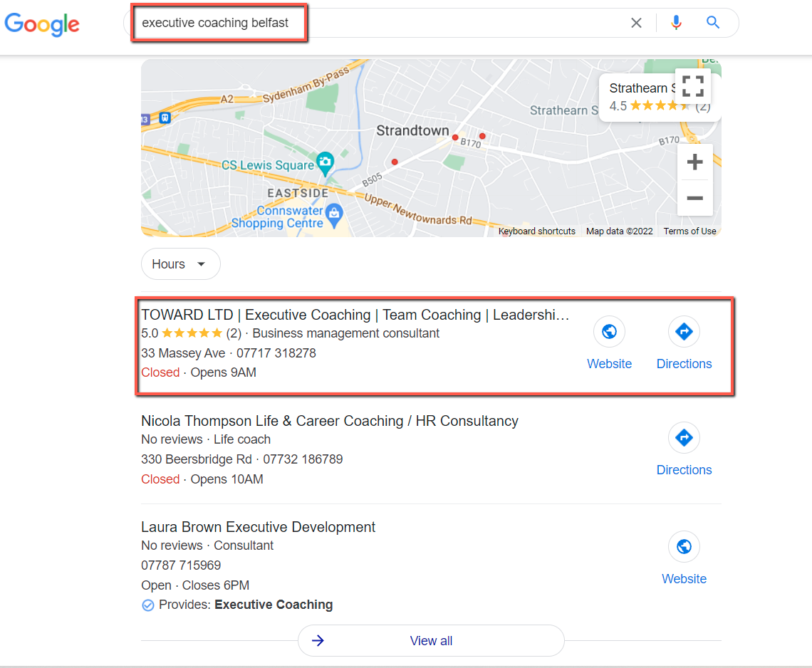Click Nicola Thompson address 330 Beersbridge Rd
Viewport: 812px width, 668px height.
pyautogui.click(x=197, y=459)
